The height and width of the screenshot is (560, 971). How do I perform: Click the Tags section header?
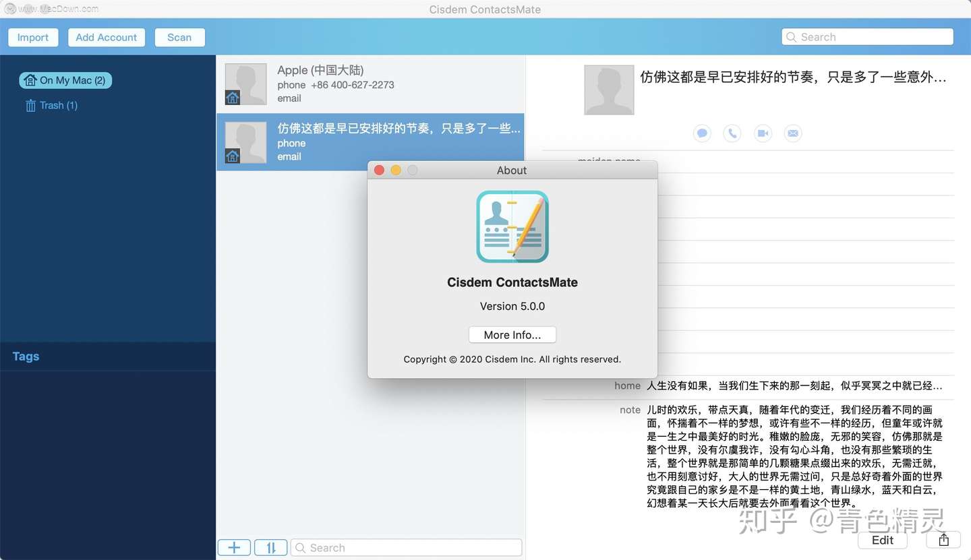[26, 356]
